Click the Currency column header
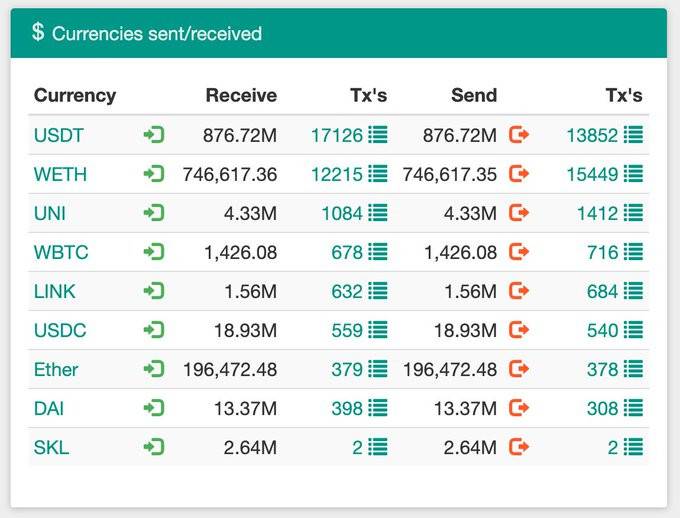This screenshot has width=680, height=518. tap(75, 96)
